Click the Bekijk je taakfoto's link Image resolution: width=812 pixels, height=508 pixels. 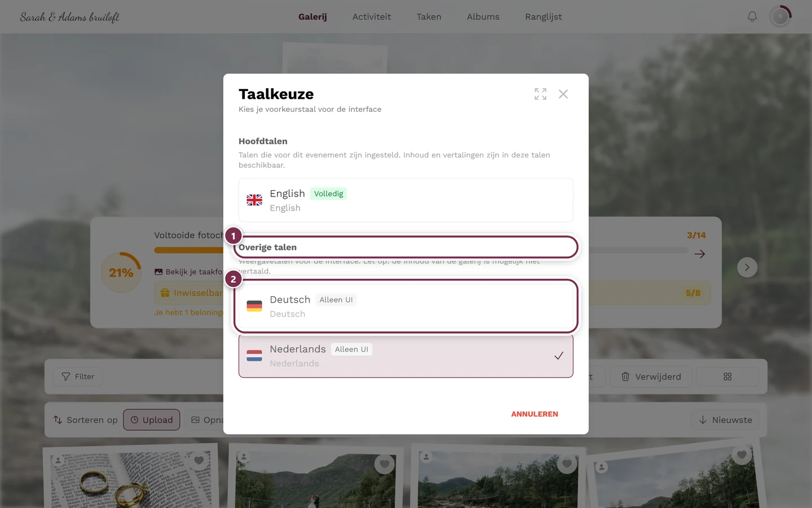tap(189, 272)
